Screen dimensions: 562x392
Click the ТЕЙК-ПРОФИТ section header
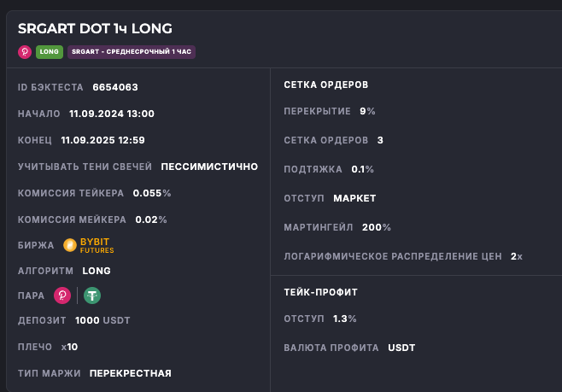point(320,292)
